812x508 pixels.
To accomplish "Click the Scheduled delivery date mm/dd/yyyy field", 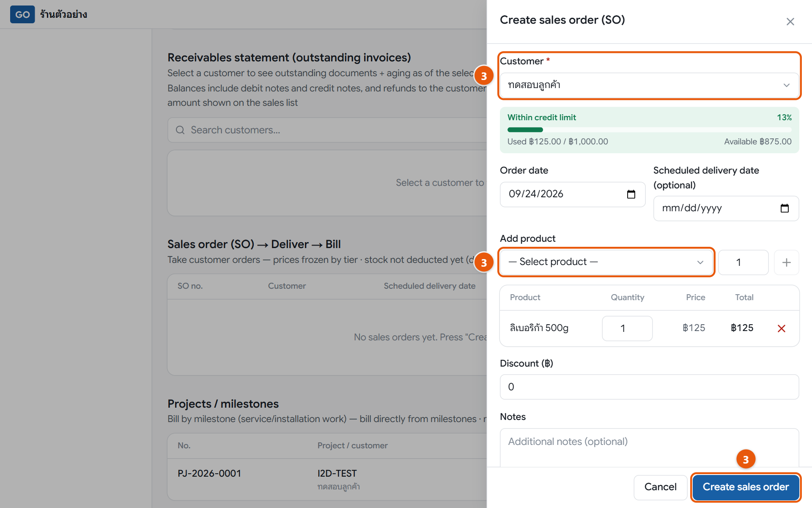I will [726, 208].
